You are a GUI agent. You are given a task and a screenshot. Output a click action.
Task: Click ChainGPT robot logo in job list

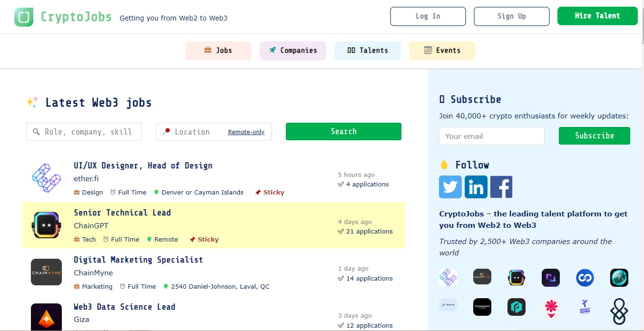point(46,225)
